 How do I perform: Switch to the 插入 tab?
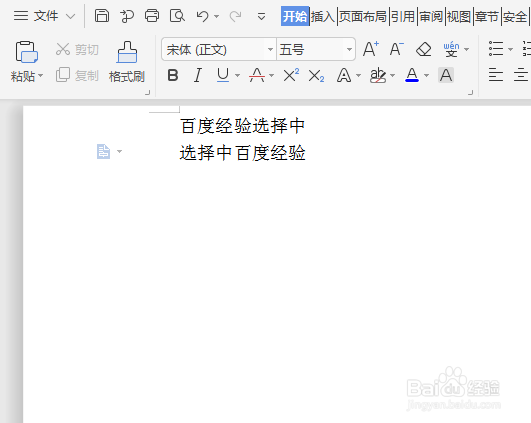click(x=323, y=16)
